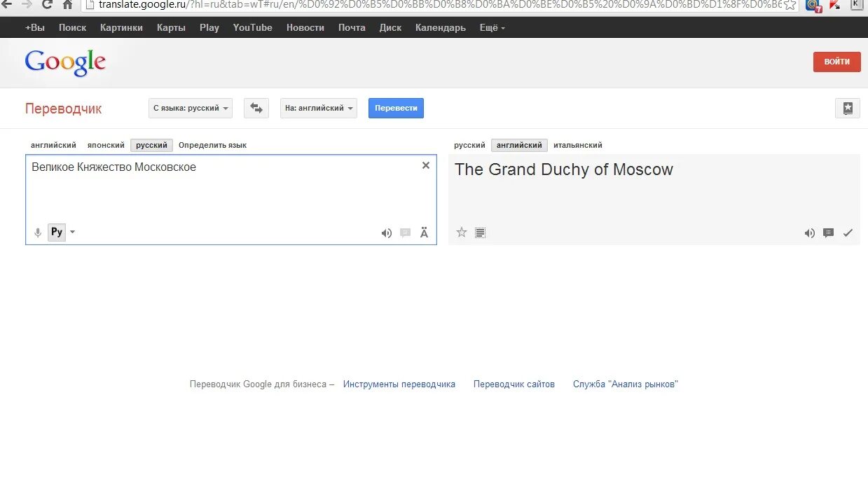The height and width of the screenshot is (493, 868).
Task: Open the 'С языка: русский' dropdown
Action: [191, 108]
